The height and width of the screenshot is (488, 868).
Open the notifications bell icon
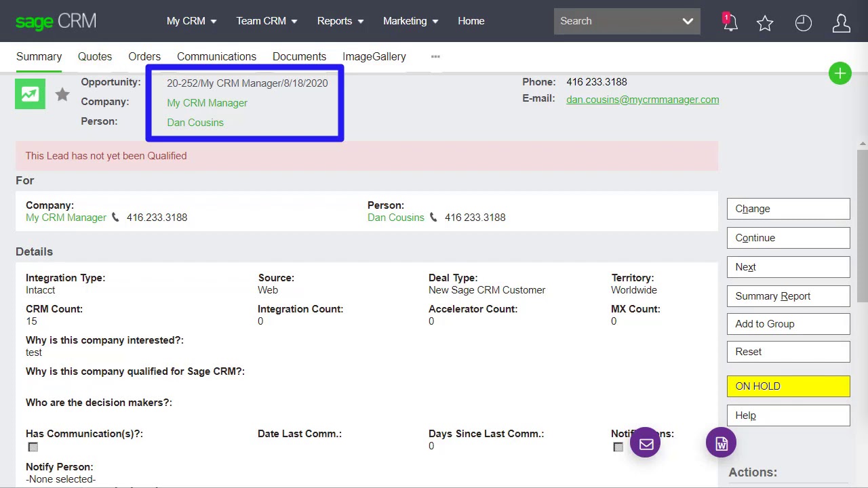pos(730,22)
